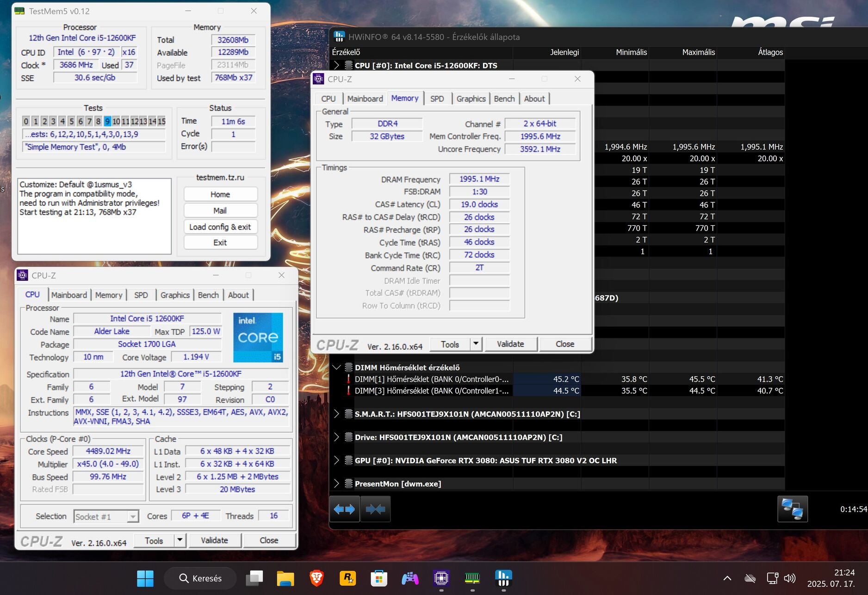
Task: Switch to Memory tab in lower CPU-Z
Action: (109, 295)
